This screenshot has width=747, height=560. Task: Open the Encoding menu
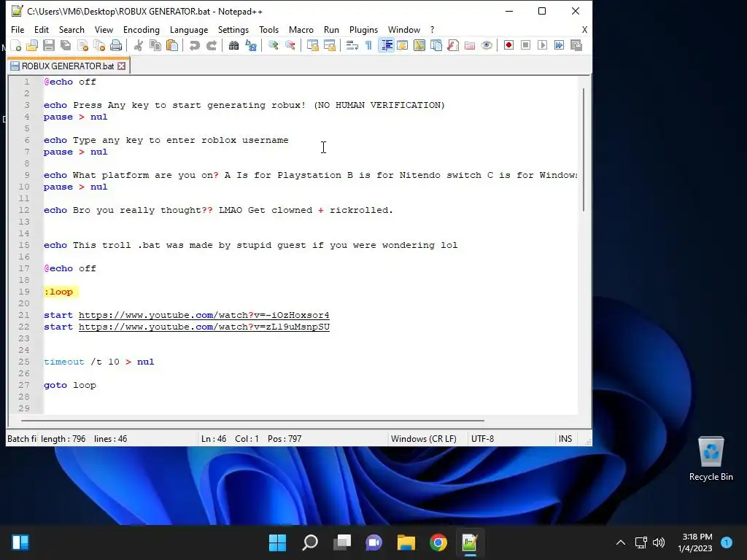(x=142, y=29)
